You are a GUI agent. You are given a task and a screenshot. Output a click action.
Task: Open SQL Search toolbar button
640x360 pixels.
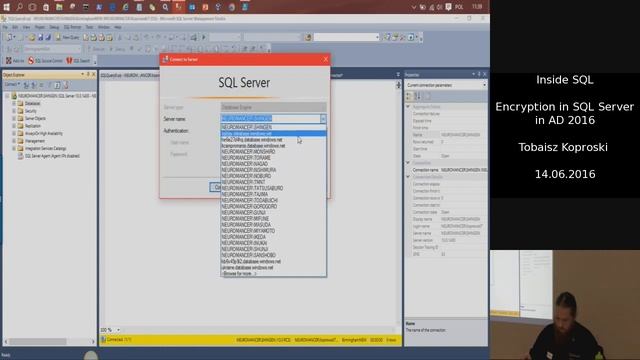coord(78,61)
